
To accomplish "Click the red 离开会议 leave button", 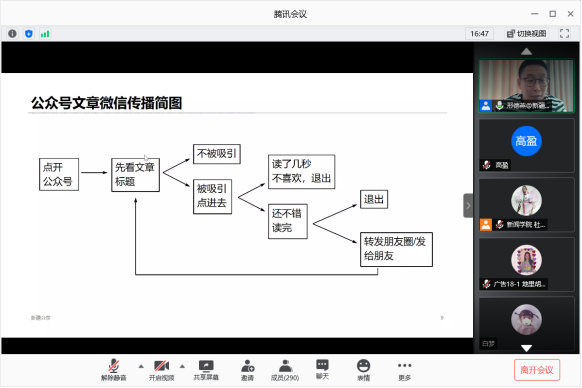I will pyautogui.click(x=537, y=370).
